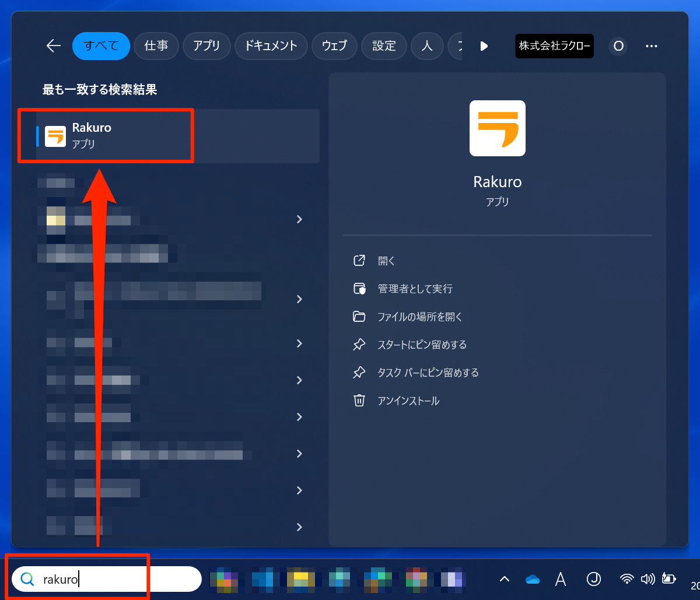Open the battery status tray icon
This screenshot has height=600, width=700.
point(668,579)
